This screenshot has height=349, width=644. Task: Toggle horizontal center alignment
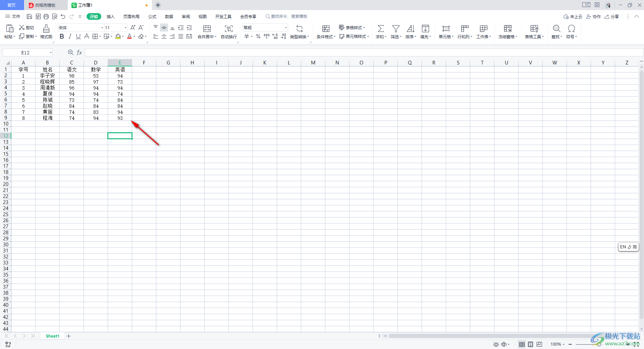(164, 36)
